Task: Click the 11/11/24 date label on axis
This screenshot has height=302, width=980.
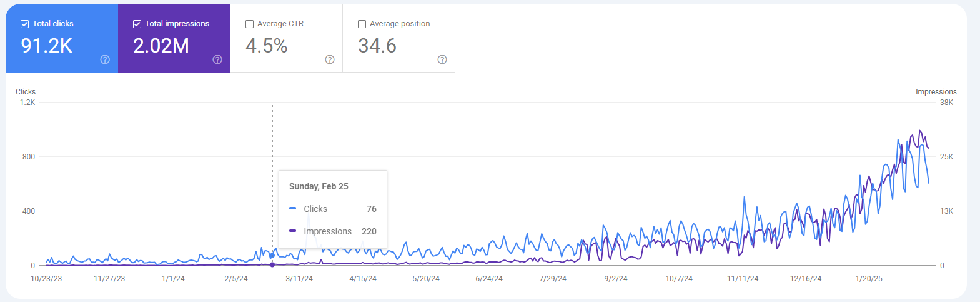Action: coord(743,279)
